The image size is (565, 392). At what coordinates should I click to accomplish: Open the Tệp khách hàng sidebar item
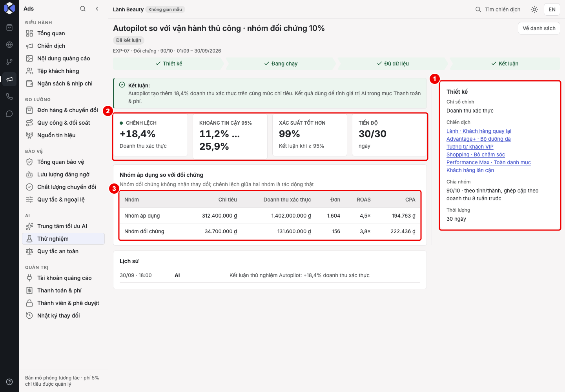63,71
